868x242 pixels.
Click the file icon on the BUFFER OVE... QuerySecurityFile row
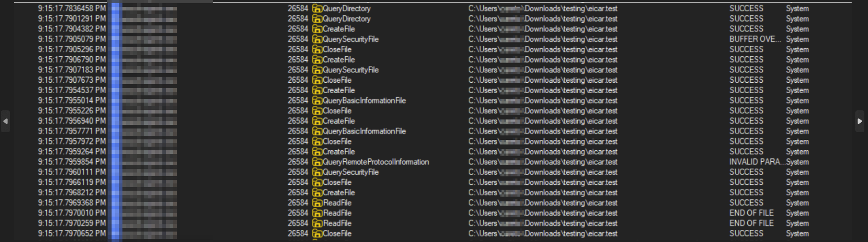coord(317,40)
